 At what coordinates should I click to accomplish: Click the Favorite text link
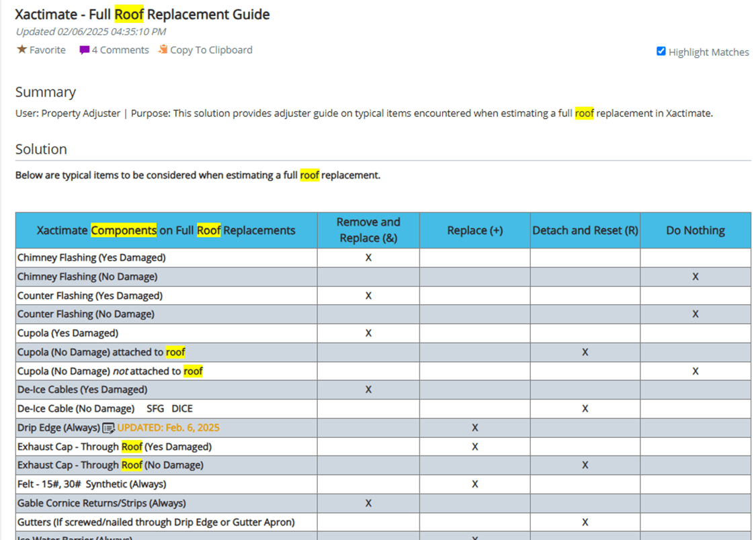(x=47, y=50)
